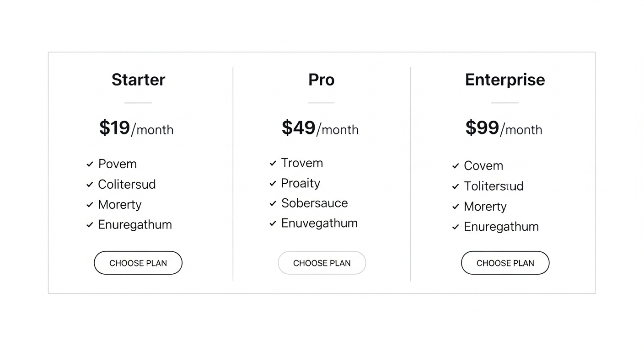Click the $49/month price label
644x351 pixels.
pyautogui.click(x=320, y=128)
